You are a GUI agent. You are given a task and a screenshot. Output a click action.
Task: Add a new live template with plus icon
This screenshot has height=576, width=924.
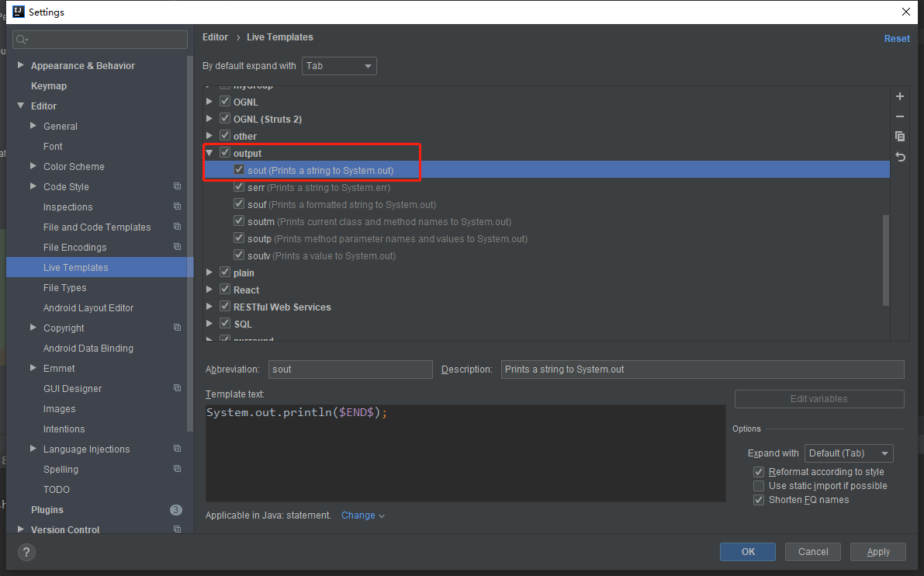(x=899, y=96)
